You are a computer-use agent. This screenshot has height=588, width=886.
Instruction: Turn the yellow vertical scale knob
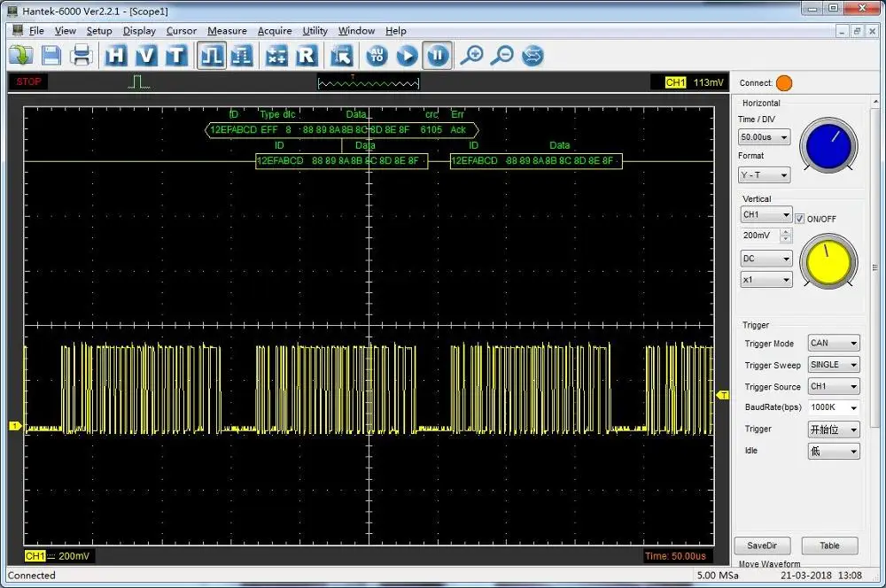tap(828, 261)
